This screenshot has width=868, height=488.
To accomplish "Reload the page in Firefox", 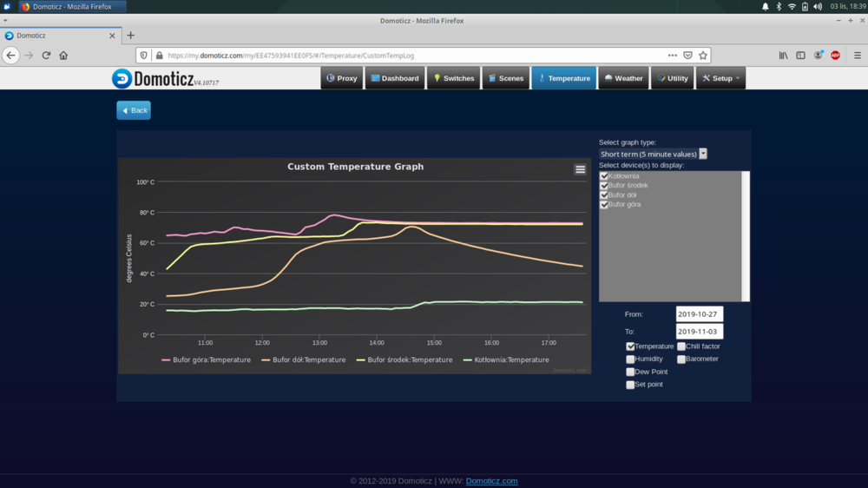I will (46, 55).
